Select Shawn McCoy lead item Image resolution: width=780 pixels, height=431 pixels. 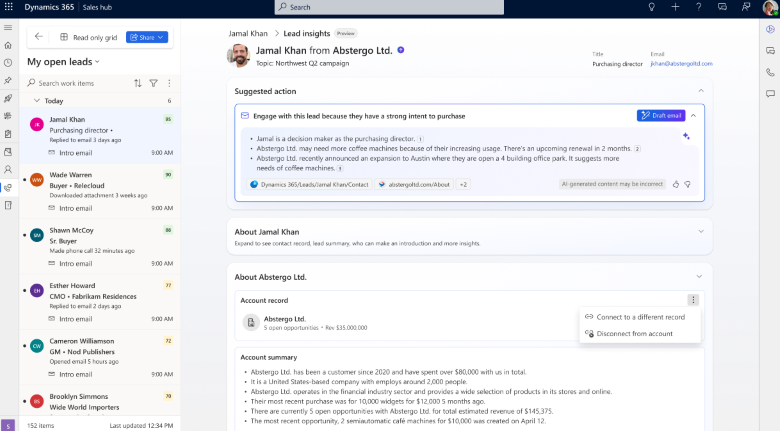[99, 247]
